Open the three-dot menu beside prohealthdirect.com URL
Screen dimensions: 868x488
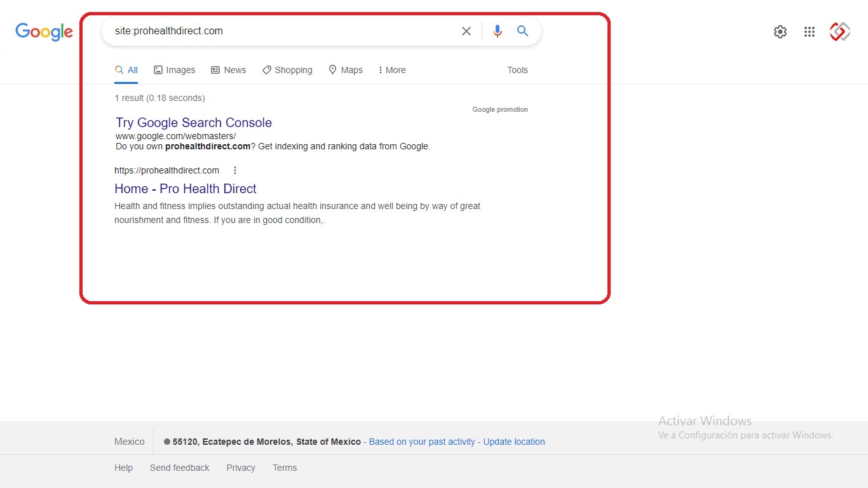pos(235,170)
